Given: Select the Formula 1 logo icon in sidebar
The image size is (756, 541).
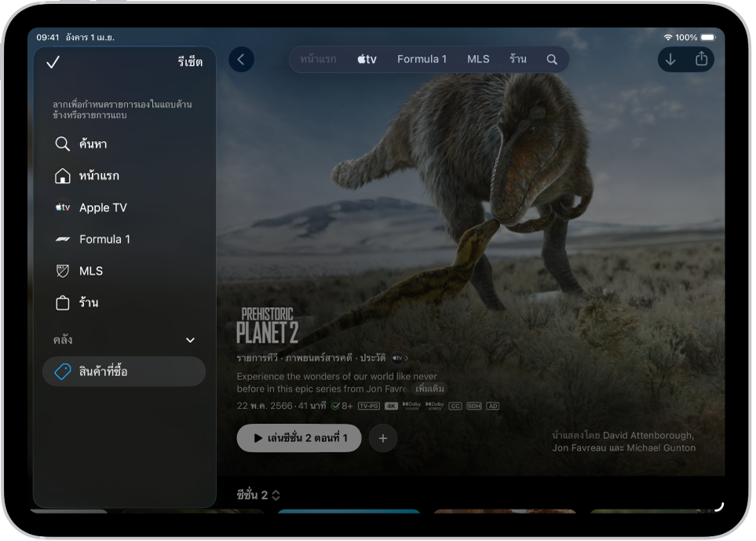Looking at the screenshot, I should tap(63, 239).
